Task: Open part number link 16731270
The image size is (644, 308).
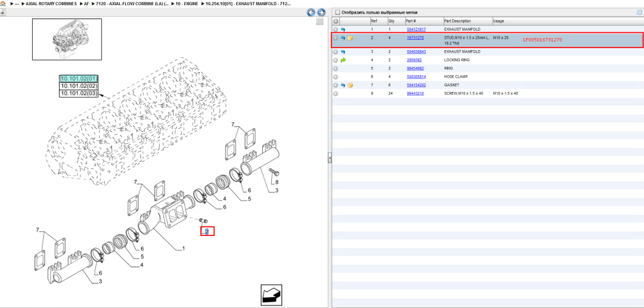Action: 415,38
